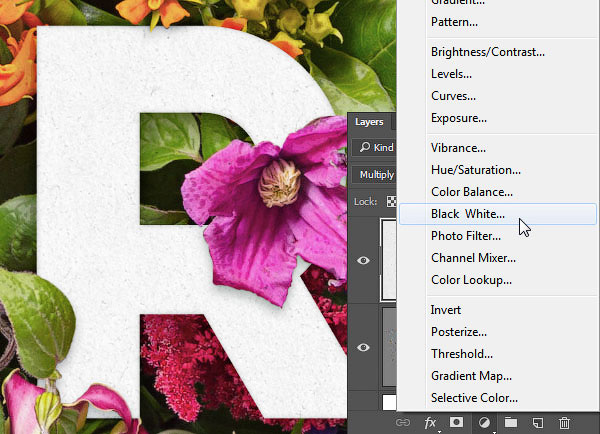Click the white swatch in bottom layer
Image resolution: width=600 pixels, height=434 pixels.
click(x=389, y=403)
